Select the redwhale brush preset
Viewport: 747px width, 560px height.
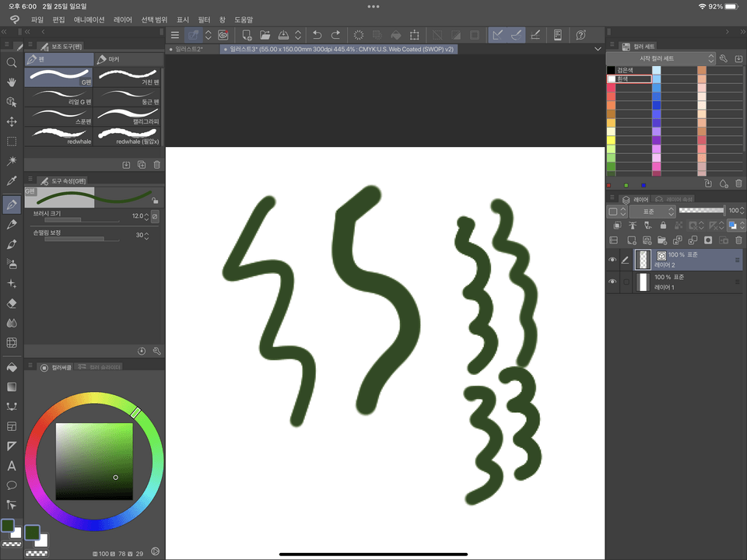(x=58, y=135)
